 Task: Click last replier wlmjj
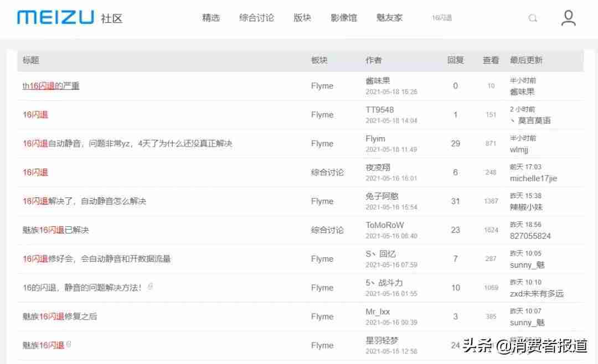pos(519,150)
